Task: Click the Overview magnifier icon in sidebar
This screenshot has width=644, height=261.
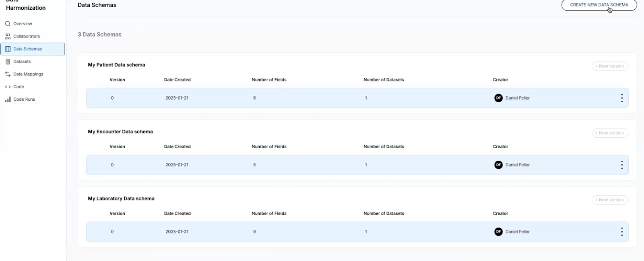Action: pos(8,24)
